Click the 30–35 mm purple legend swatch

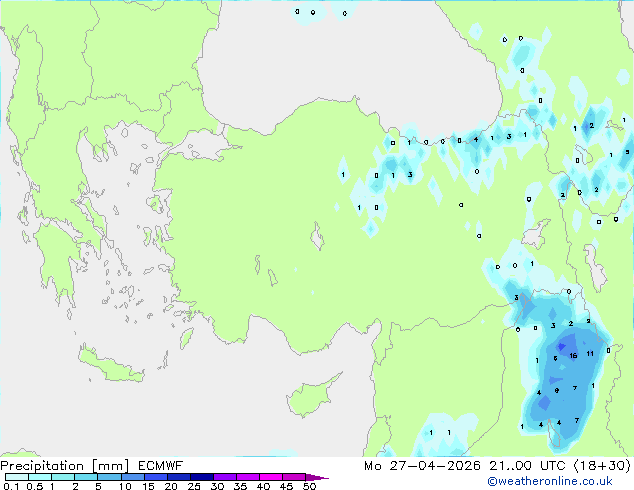(x=225, y=477)
